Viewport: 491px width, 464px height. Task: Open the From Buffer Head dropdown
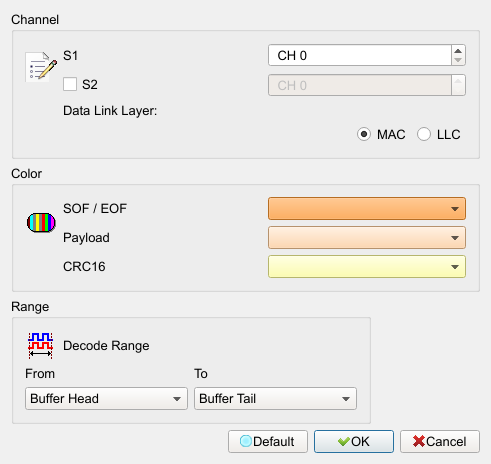click(106, 399)
